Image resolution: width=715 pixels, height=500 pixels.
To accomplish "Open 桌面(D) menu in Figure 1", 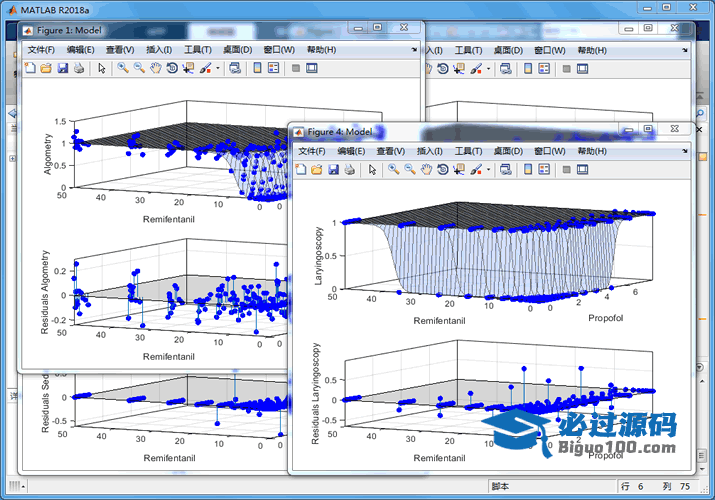I will click(x=238, y=50).
